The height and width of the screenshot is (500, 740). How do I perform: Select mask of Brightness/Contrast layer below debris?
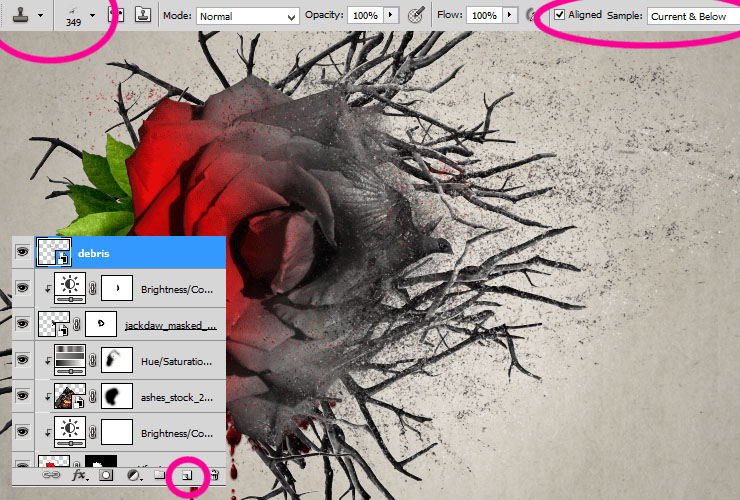click(x=117, y=288)
